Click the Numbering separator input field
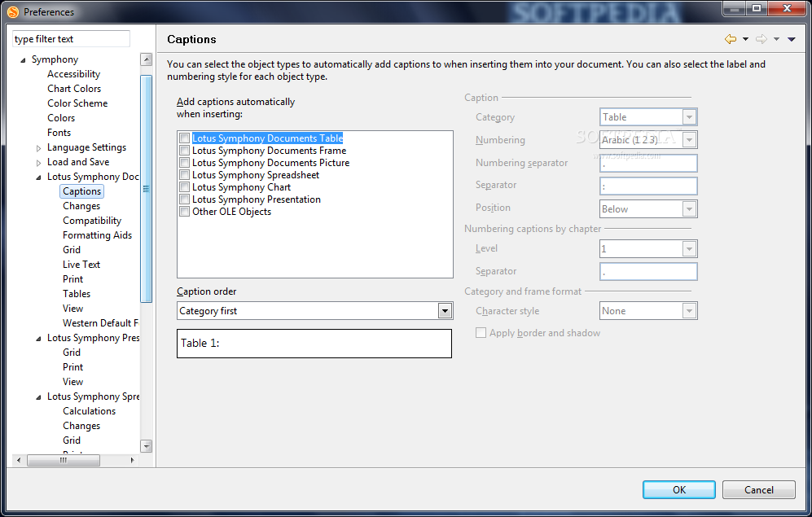Image resolution: width=812 pixels, height=517 pixels. pyautogui.click(x=648, y=164)
